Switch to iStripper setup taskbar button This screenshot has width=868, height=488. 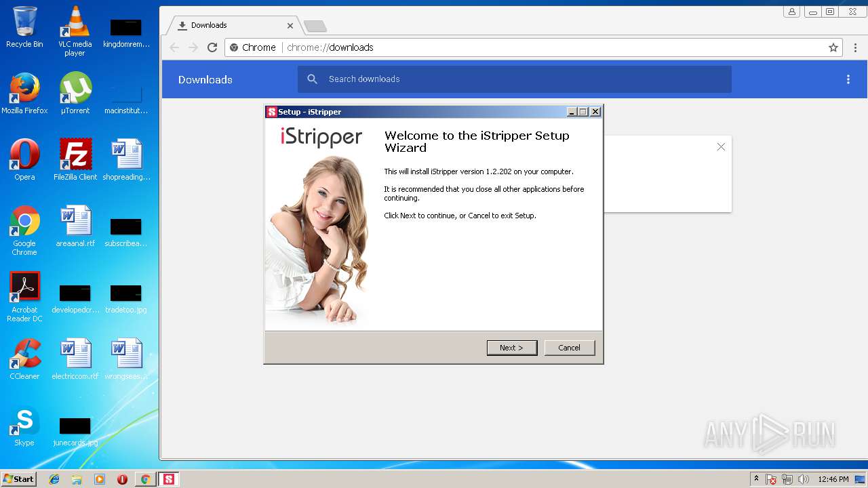(x=168, y=479)
